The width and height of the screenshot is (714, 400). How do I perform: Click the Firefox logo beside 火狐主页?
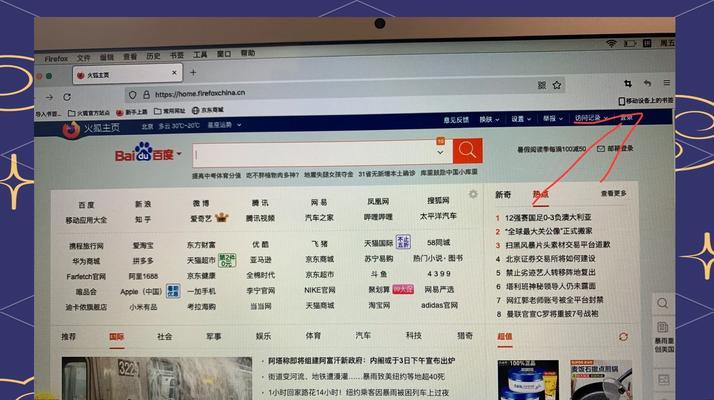coord(71,129)
